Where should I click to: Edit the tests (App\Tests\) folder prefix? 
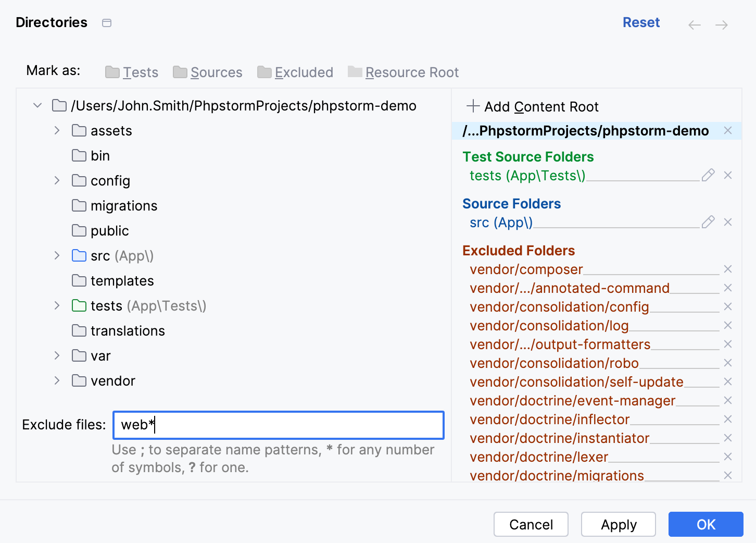(708, 175)
